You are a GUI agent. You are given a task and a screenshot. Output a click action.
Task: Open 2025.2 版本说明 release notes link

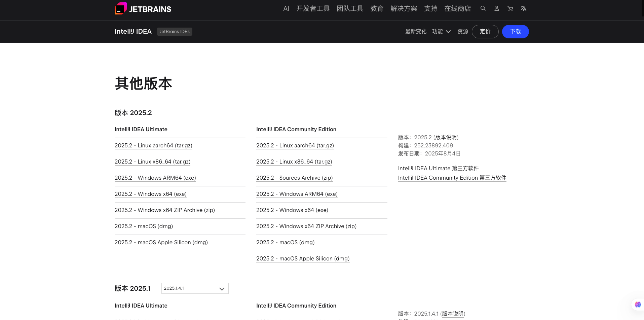pos(446,137)
